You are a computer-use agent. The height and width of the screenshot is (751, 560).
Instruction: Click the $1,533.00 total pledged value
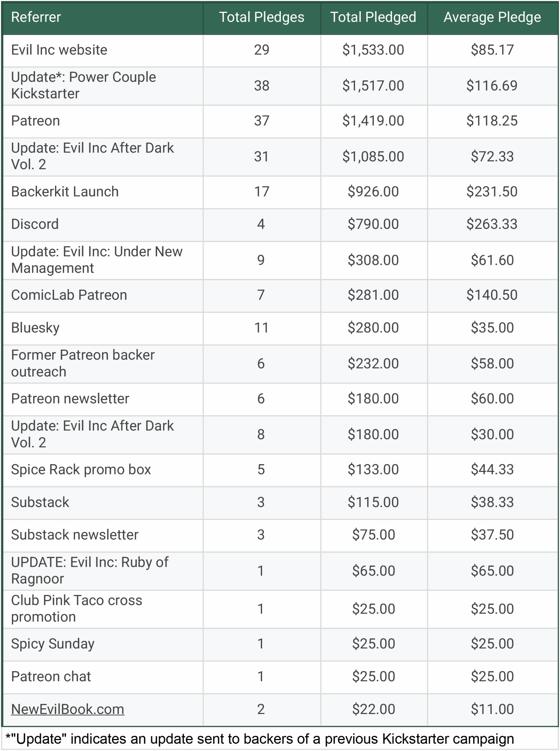pyautogui.click(x=373, y=50)
